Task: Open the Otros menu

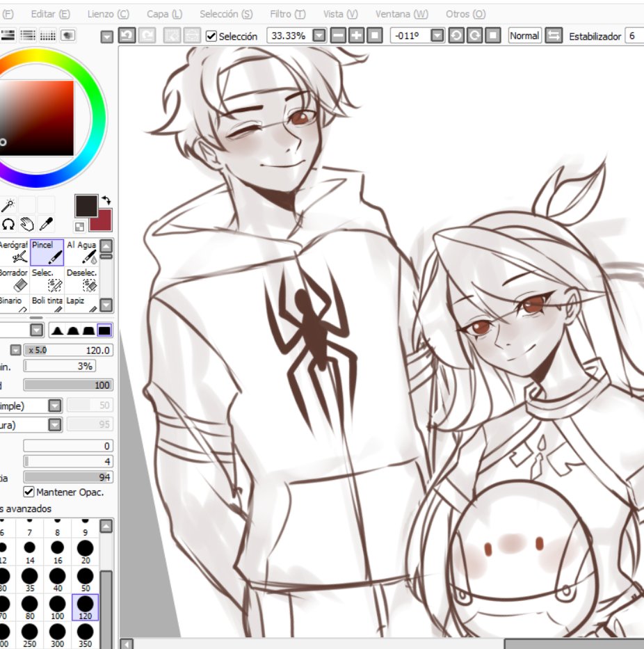Action: (466, 14)
